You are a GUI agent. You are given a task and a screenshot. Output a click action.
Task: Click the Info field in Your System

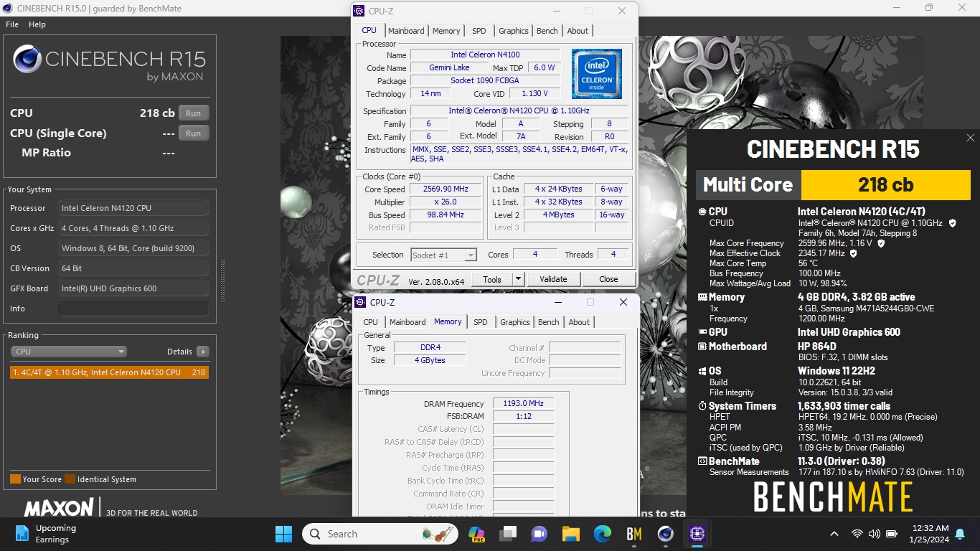[x=133, y=309]
